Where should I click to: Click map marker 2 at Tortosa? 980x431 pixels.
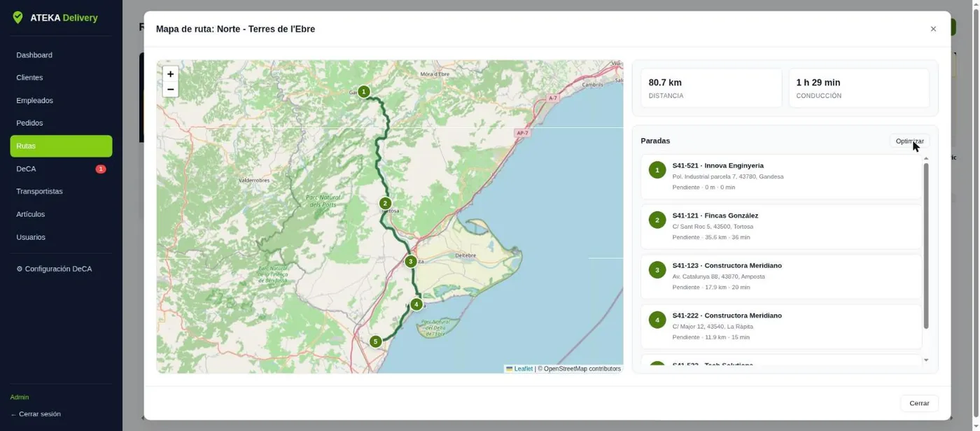coord(385,204)
